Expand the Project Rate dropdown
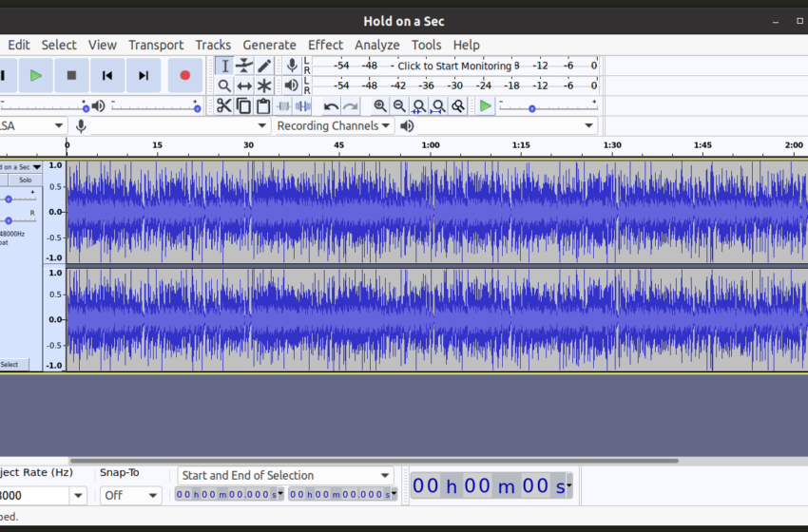808x532 pixels. click(x=78, y=496)
